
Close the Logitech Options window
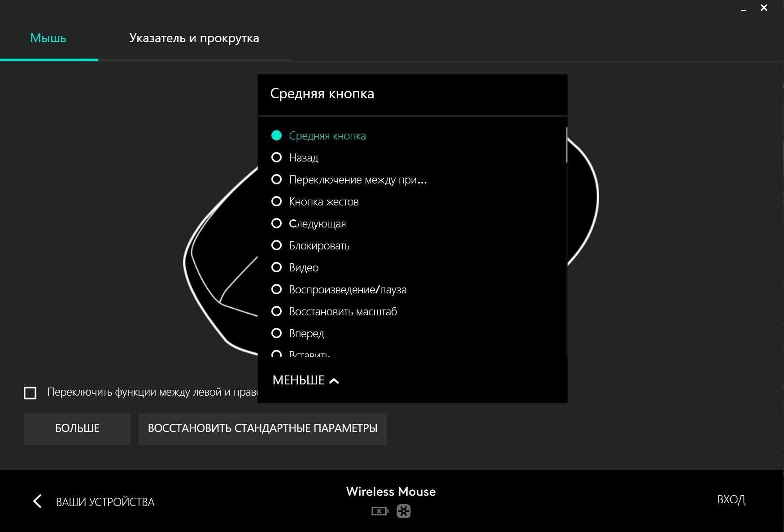[764, 8]
